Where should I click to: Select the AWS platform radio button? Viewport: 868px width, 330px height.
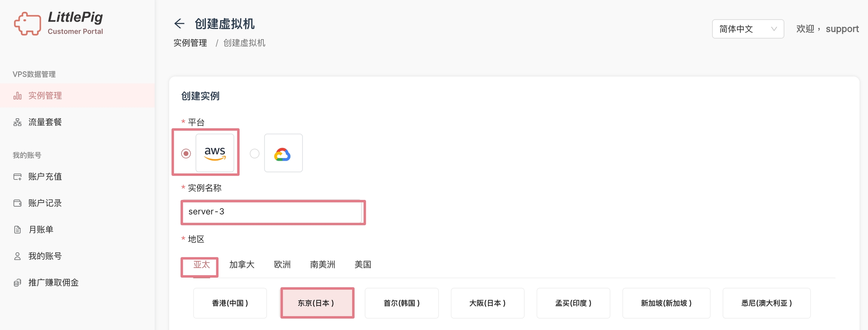[x=186, y=153]
